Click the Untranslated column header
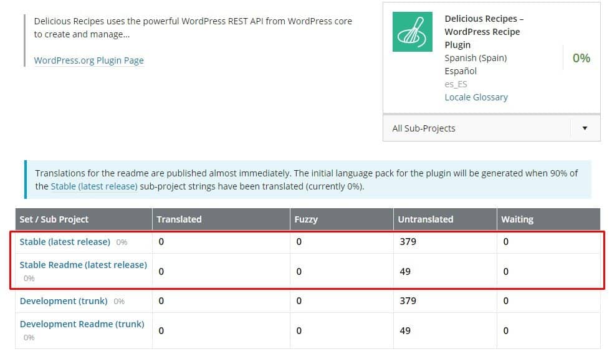This screenshot has width=612, height=364. [426, 219]
